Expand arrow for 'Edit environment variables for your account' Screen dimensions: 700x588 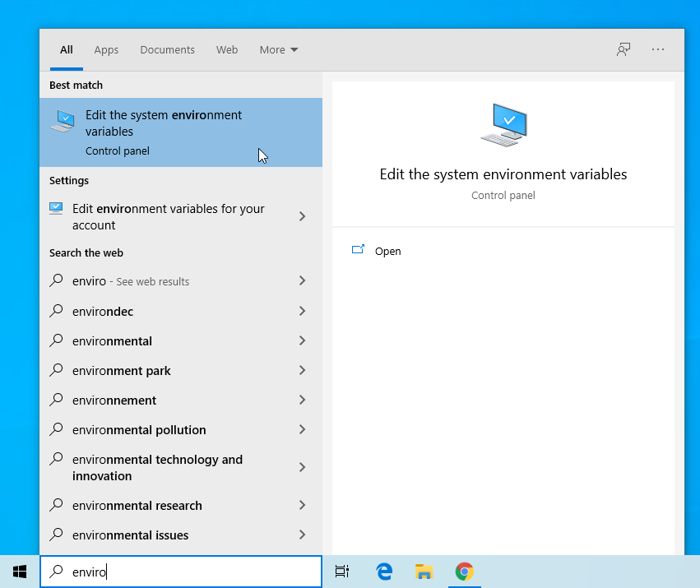click(x=302, y=216)
